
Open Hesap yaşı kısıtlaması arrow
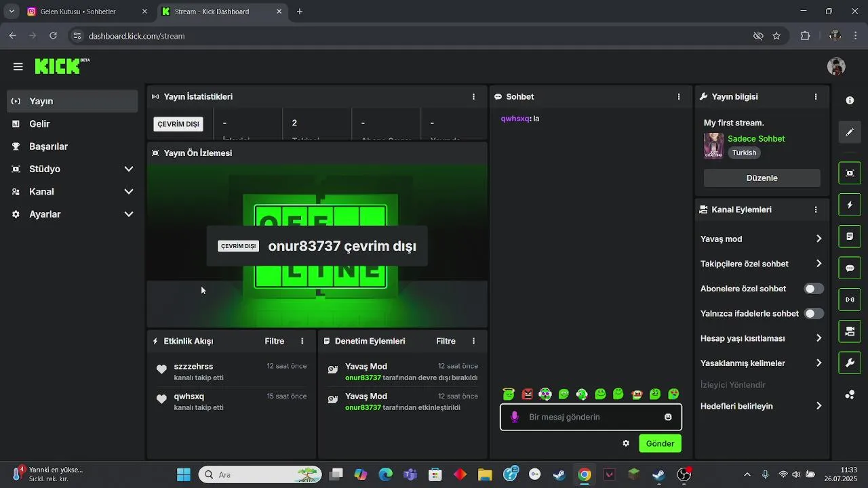(x=818, y=338)
